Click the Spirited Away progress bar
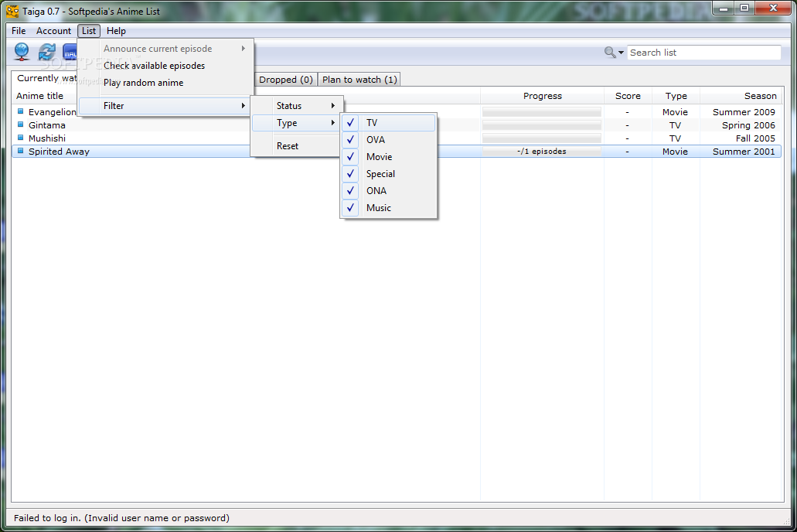 (x=542, y=152)
